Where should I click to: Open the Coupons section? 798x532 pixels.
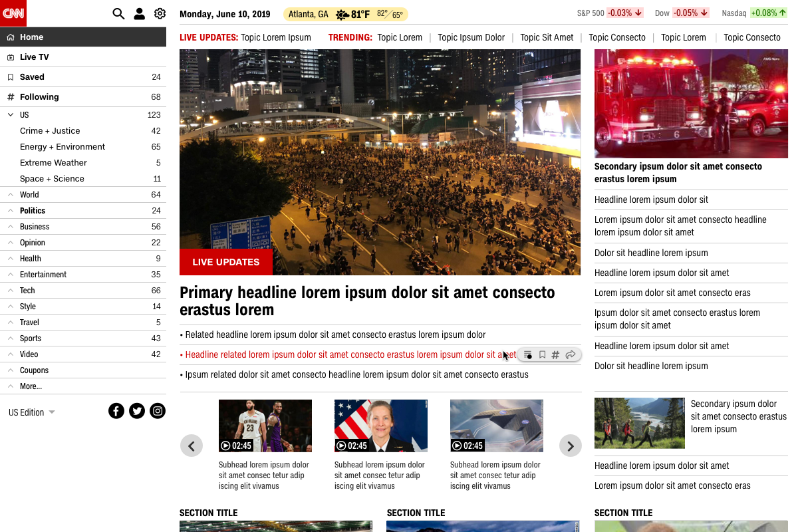(x=83, y=370)
